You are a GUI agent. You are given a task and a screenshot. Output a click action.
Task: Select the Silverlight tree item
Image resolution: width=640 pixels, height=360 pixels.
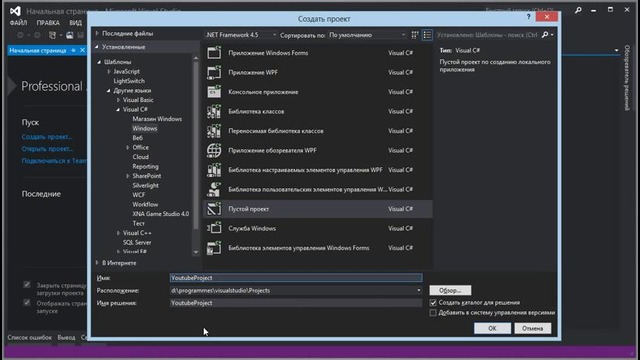(x=145, y=185)
